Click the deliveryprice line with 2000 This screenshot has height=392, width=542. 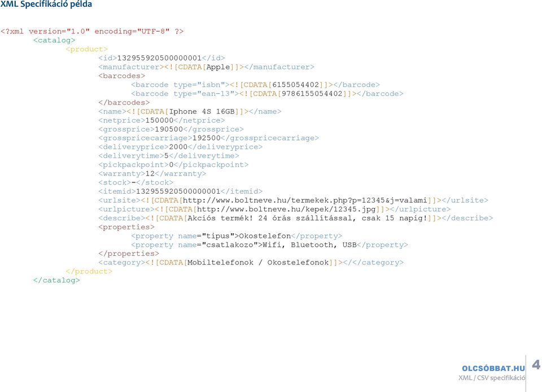point(181,147)
